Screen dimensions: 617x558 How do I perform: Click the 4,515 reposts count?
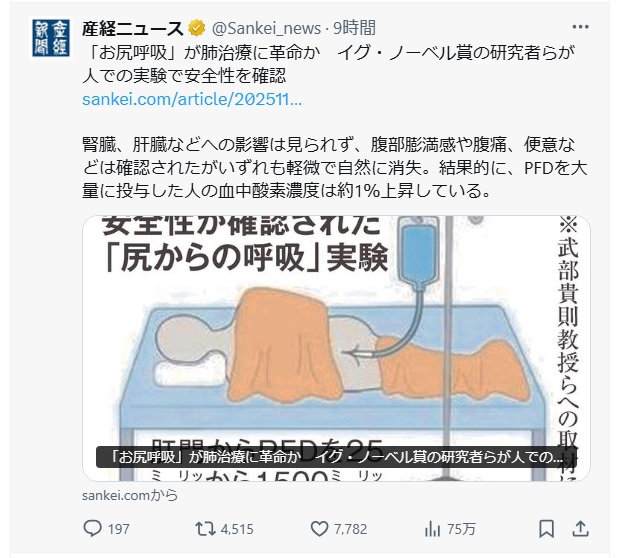click(x=237, y=529)
